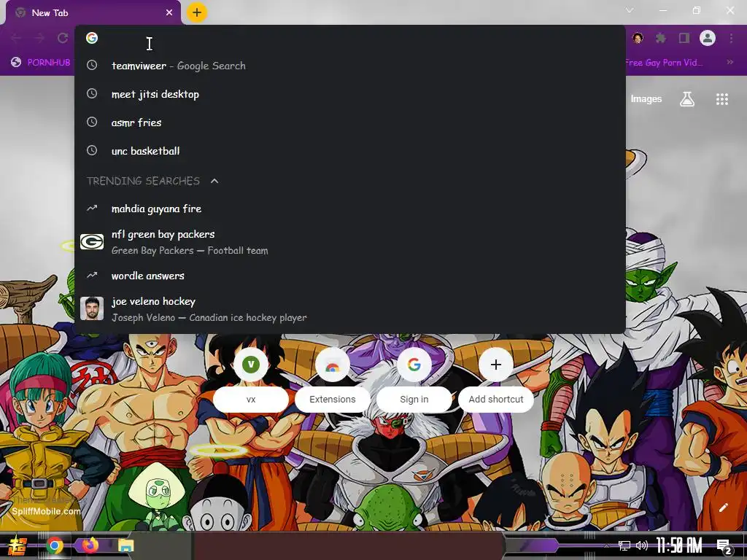Open Search Labs flask icon
Screen dimensions: 747x560
click(687, 99)
